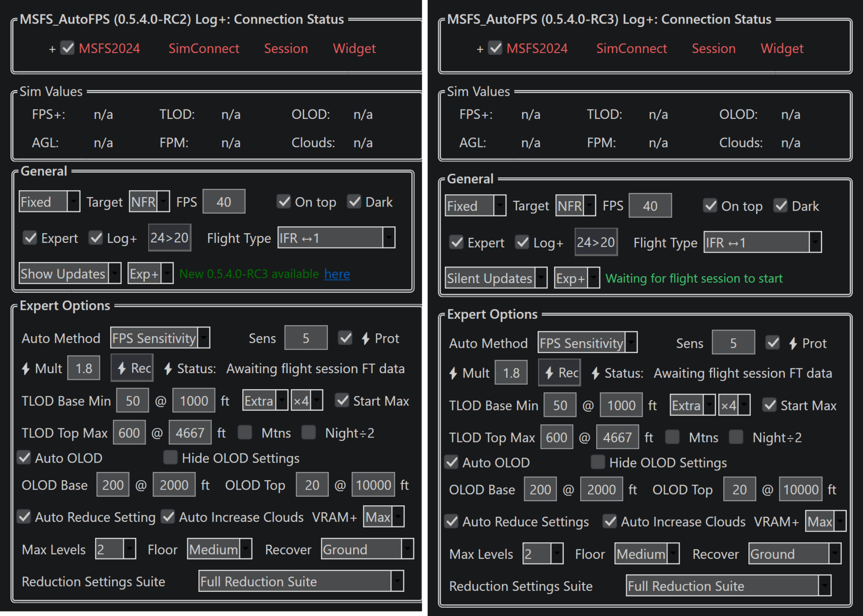Open VRAM+ Max dropdown in RC2 window

[x=384, y=517]
